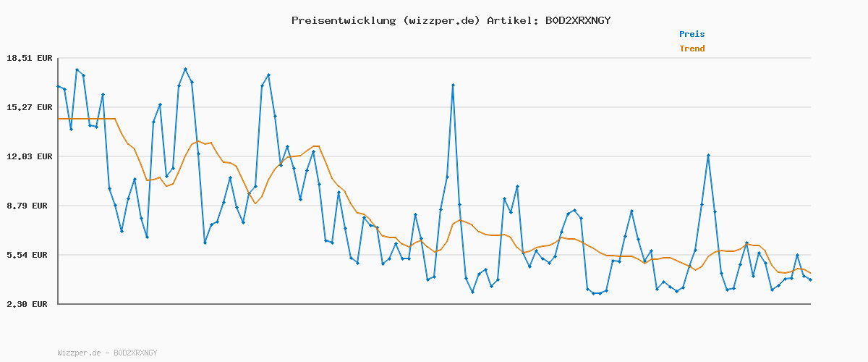The image size is (868, 362).
Task: Select the first blue price data point
Action: click(x=59, y=86)
